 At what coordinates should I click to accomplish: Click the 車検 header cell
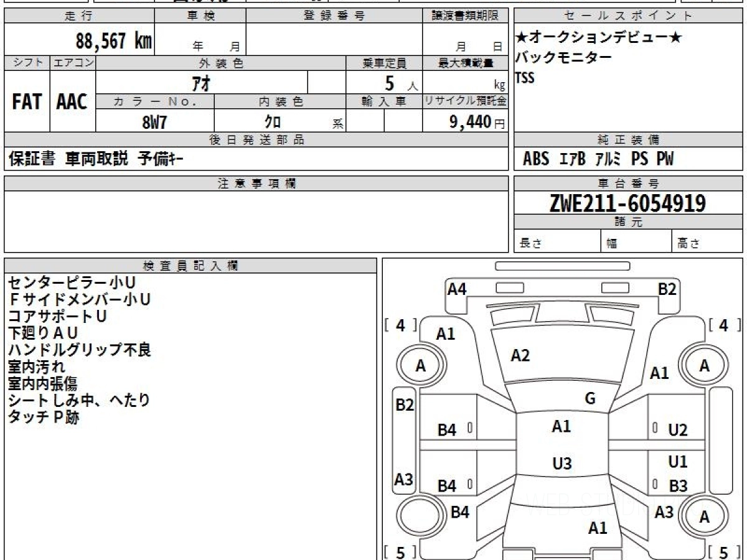(200, 16)
